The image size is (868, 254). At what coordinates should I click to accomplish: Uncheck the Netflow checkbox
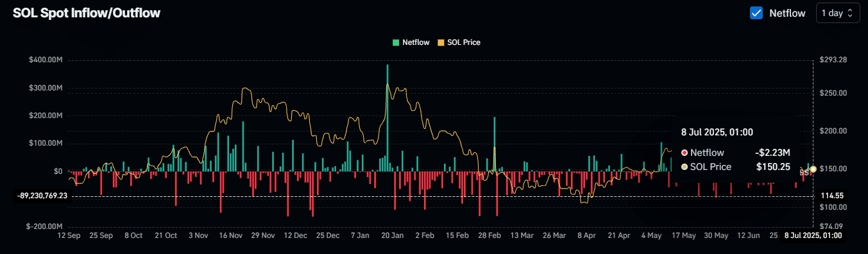pos(756,13)
